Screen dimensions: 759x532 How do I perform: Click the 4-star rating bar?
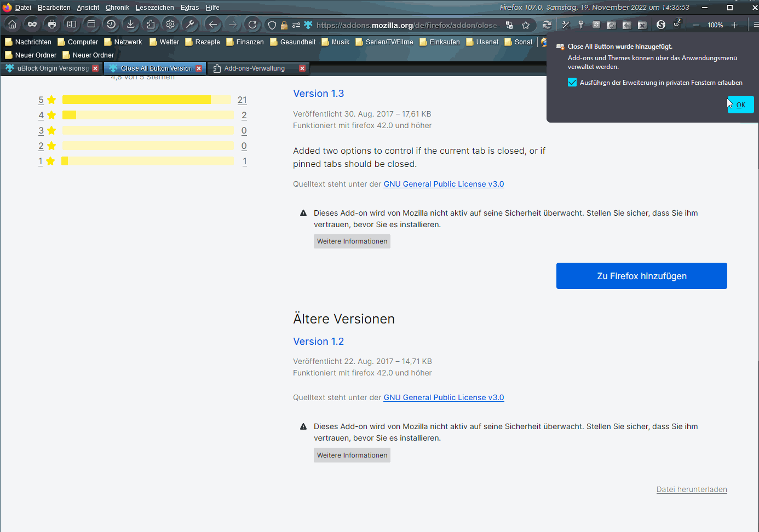click(147, 115)
